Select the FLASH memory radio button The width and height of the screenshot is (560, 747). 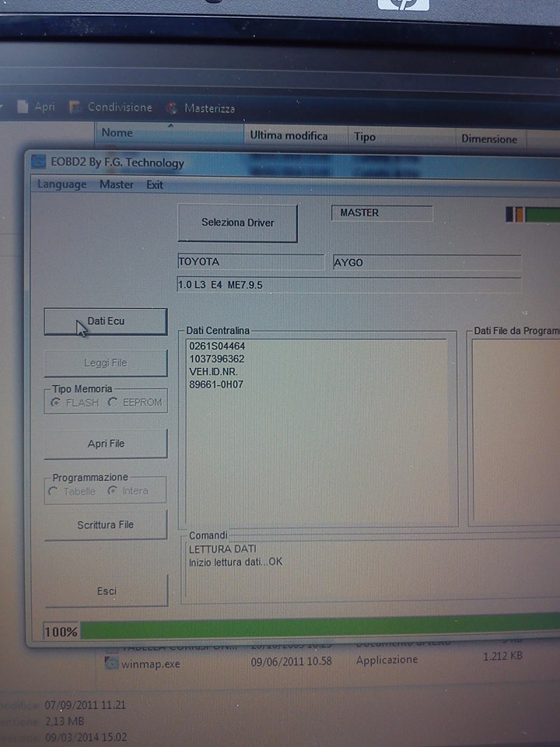tap(55, 402)
